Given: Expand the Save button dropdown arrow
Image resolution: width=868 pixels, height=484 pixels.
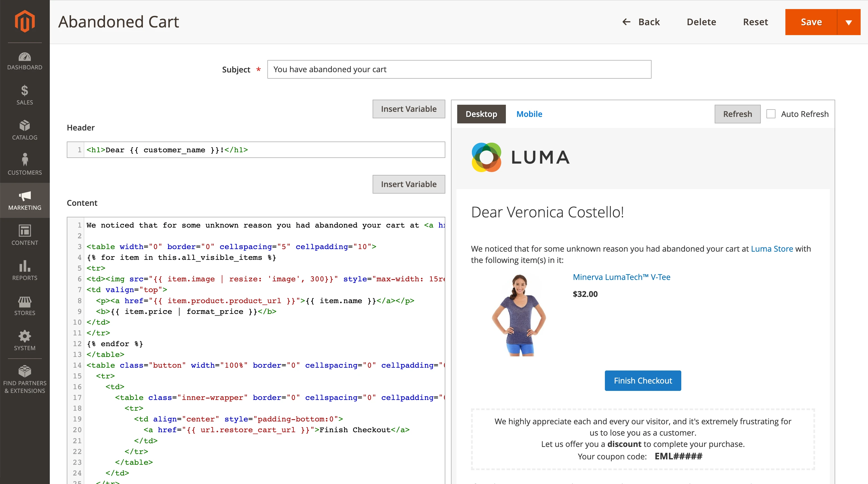Looking at the screenshot, I should click(x=849, y=22).
